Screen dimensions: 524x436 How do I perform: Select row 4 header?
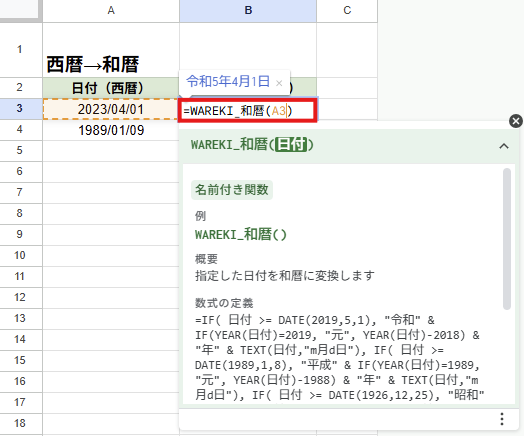(20, 130)
